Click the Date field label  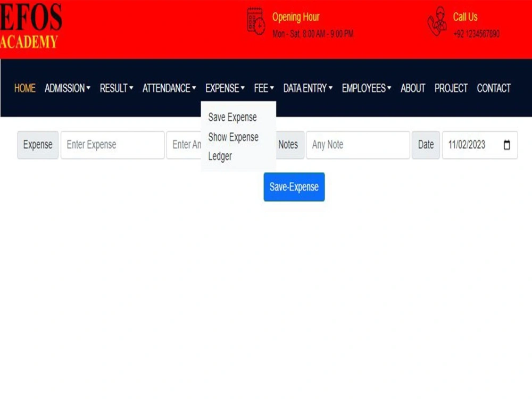coord(426,145)
